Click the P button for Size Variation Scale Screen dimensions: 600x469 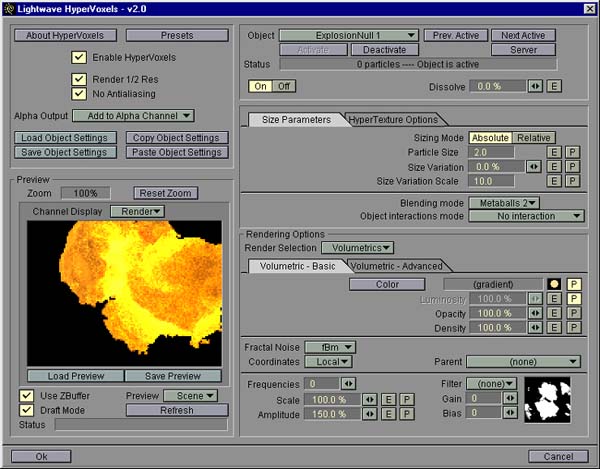coord(572,181)
